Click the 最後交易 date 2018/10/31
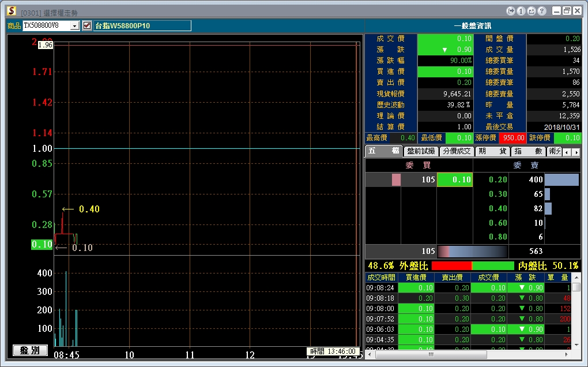 point(561,127)
